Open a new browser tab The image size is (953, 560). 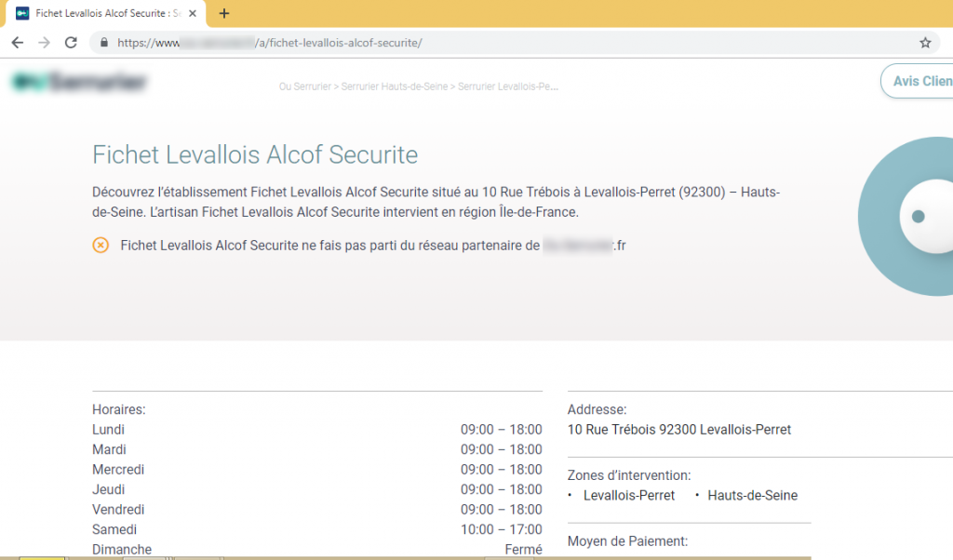pyautogui.click(x=224, y=13)
